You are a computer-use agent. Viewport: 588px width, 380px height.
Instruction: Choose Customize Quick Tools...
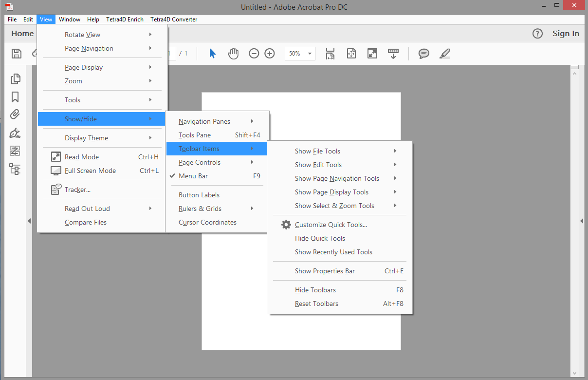340,225
